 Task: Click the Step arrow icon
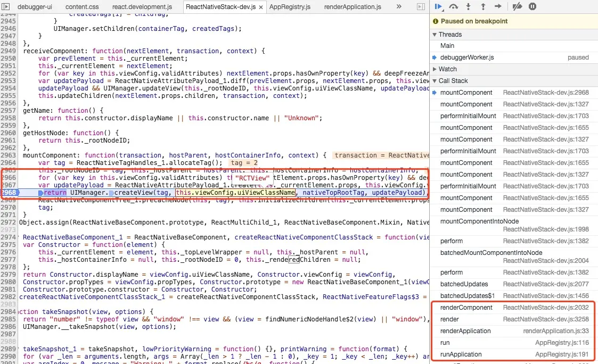498,6
